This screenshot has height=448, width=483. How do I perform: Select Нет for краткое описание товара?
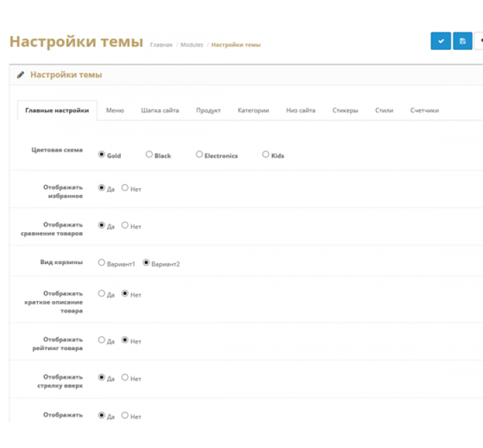pyautogui.click(x=125, y=293)
